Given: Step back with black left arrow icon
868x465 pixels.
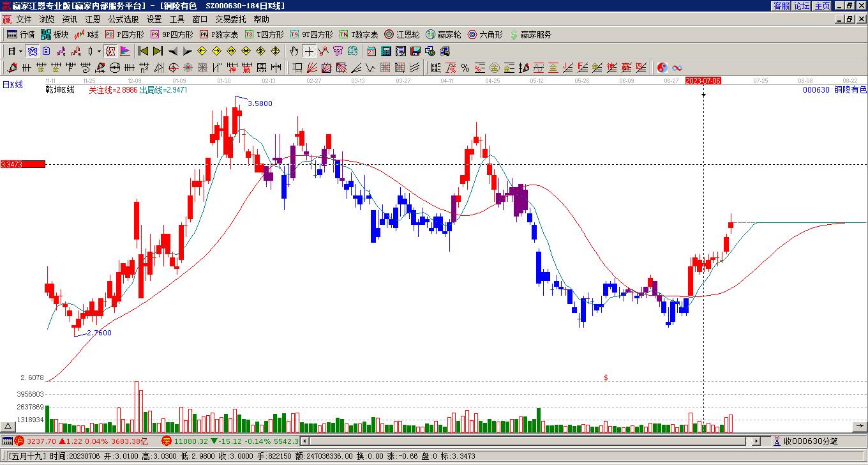Looking at the screenshot, I should [x=173, y=51].
